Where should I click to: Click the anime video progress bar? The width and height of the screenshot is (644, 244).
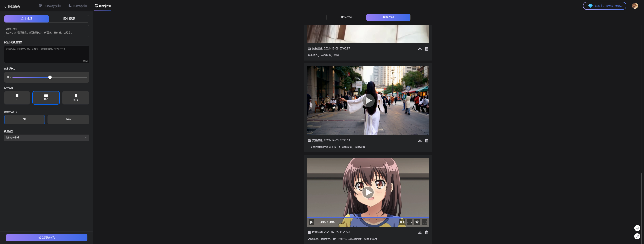[368, 217]
